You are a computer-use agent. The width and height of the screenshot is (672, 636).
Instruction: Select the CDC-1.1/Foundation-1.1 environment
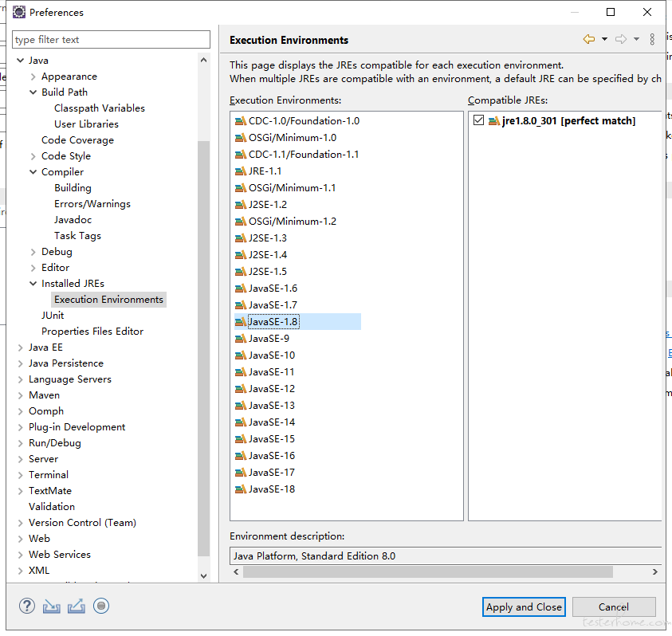304,155
